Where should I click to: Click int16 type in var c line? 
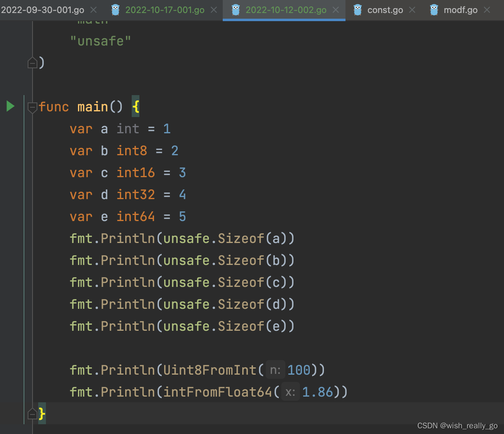click(x=136, y=173)
